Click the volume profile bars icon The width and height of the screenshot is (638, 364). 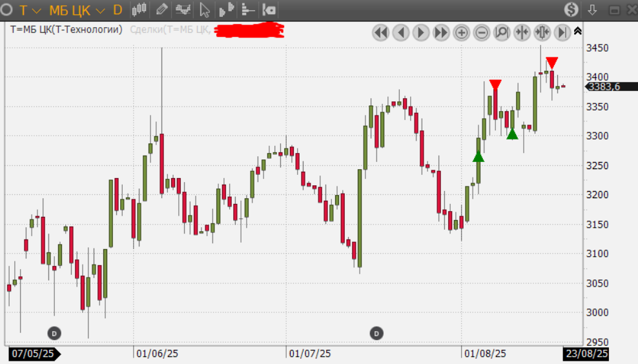coord(226,10)
